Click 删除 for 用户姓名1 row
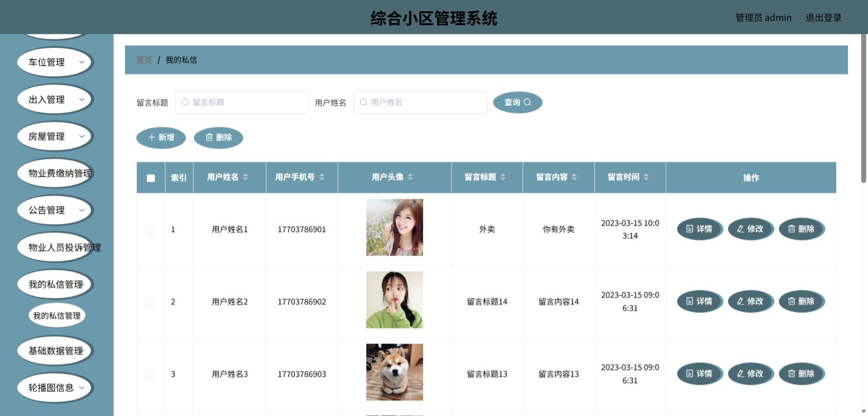 click(x=802, y=229)
